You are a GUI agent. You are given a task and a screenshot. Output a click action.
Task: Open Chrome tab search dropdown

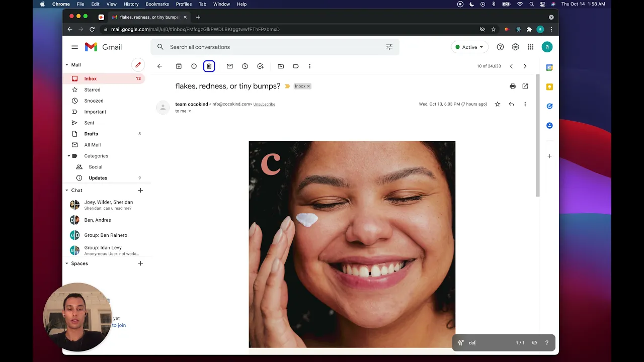click(551, 17)
